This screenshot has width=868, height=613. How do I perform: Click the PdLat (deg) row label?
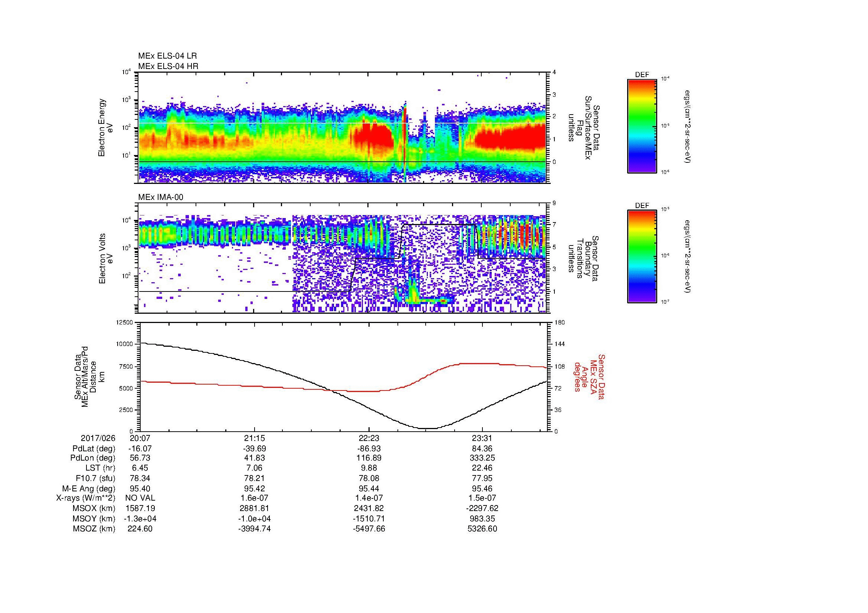coord(94,449)
